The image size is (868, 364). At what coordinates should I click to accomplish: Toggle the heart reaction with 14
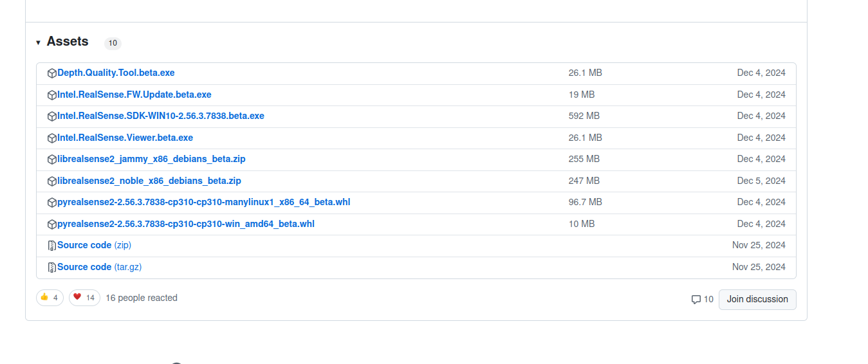tap(84, 298)
